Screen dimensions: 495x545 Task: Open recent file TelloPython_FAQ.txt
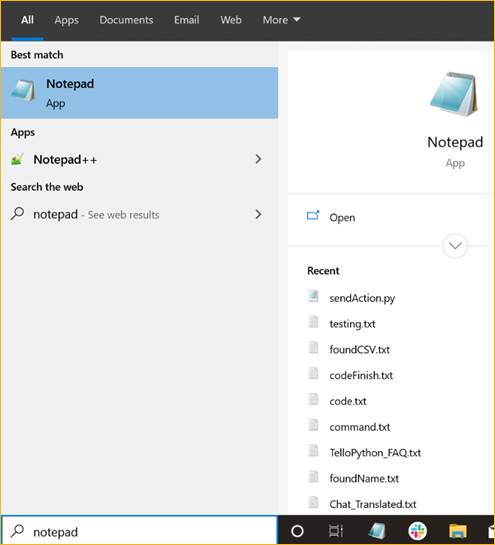click(375, 453)
